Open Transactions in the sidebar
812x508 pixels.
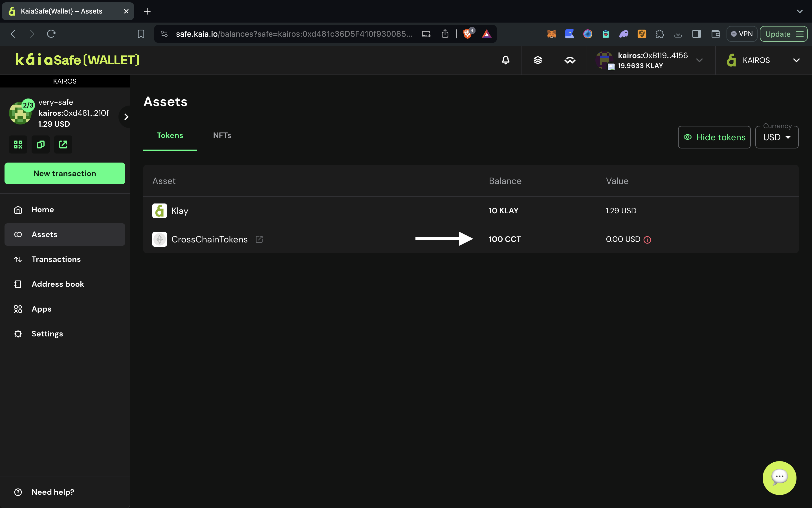click(56, 259)
